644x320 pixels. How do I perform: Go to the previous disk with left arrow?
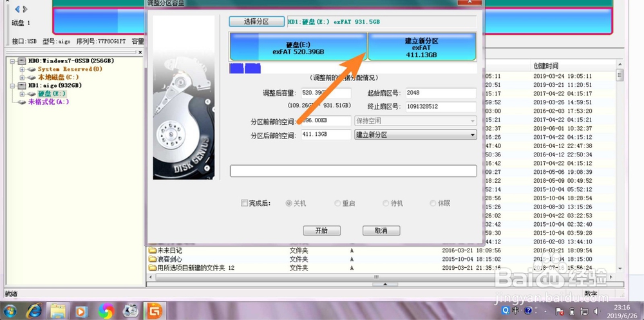point(17,8)
